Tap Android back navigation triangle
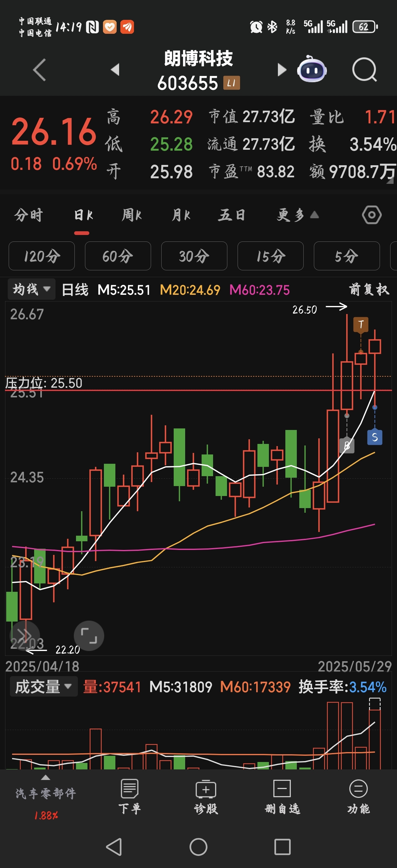This screenshot has height=868, width=397. pyautogui.click(x=114, y=847)
